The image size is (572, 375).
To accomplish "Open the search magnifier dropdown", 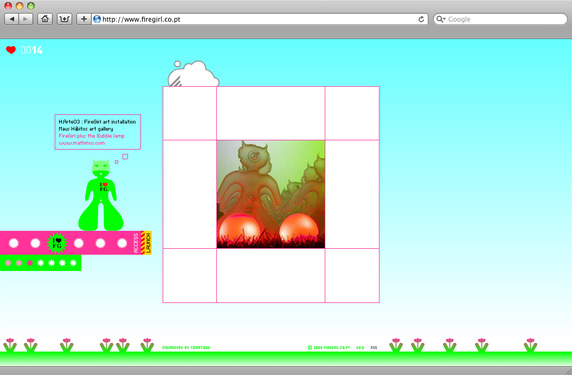I will click(441, 19).
